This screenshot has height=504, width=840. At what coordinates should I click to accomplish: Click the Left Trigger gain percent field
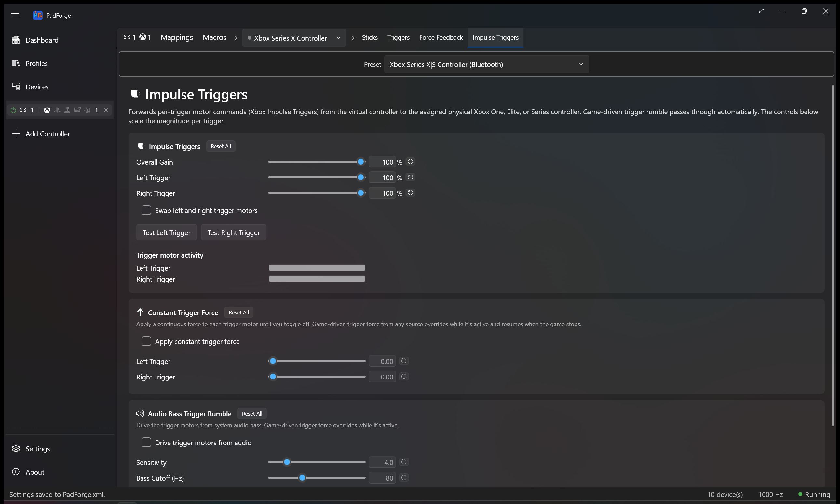point(382,178)
